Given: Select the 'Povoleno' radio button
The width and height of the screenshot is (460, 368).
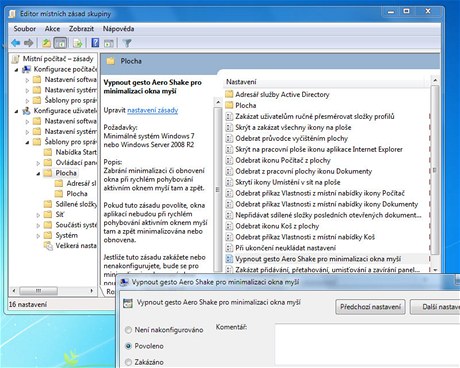Looking at the screenshot, I should click(128, 346).
